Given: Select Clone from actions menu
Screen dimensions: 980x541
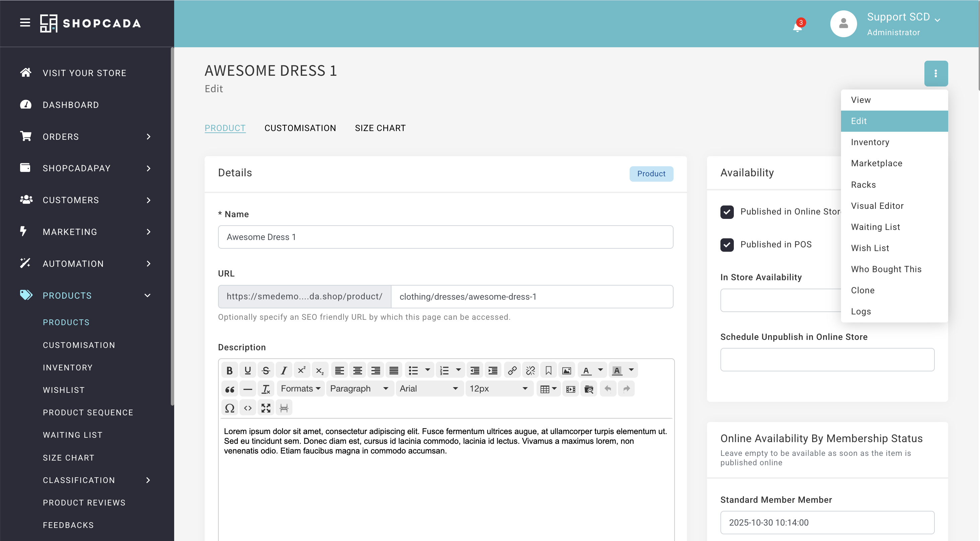Looking at the screenshot, I should click(894, 290).
